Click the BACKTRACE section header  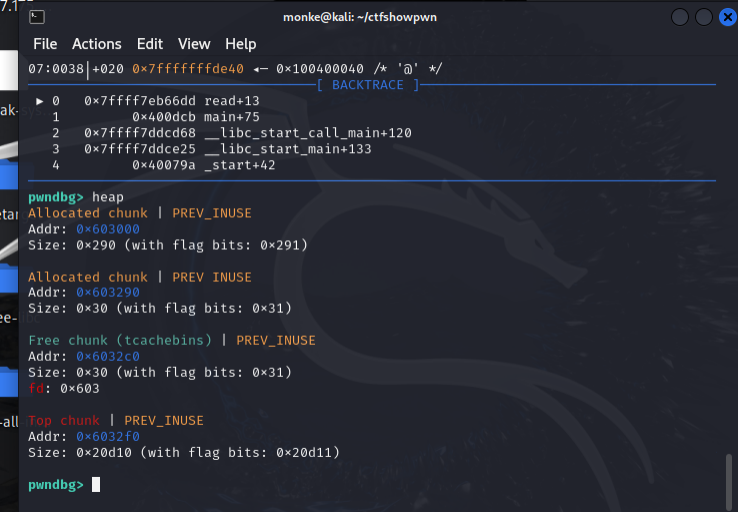[367, 85]
